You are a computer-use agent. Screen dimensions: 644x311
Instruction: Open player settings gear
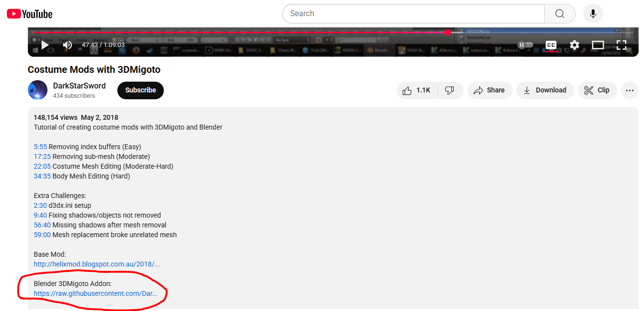click(x=575, y=45)
